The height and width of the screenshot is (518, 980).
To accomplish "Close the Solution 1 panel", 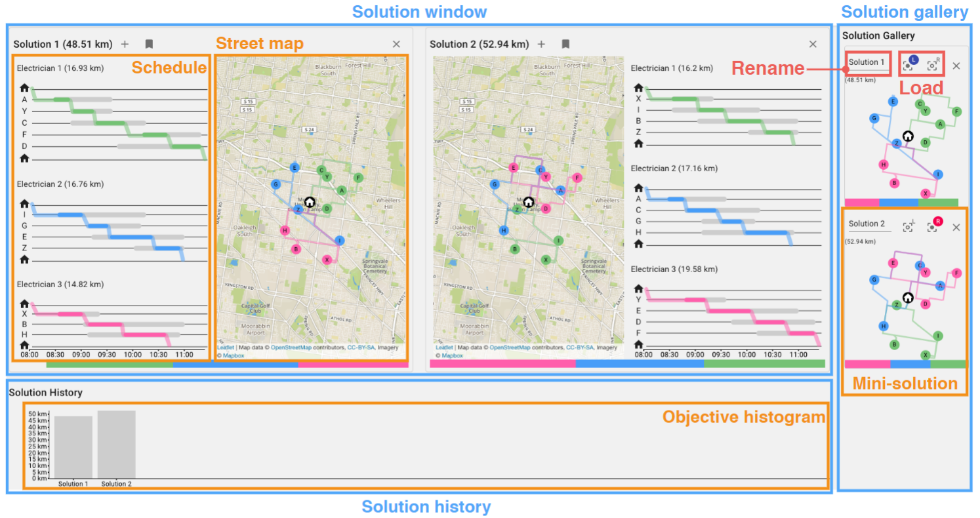I will [x=396, y=45].
